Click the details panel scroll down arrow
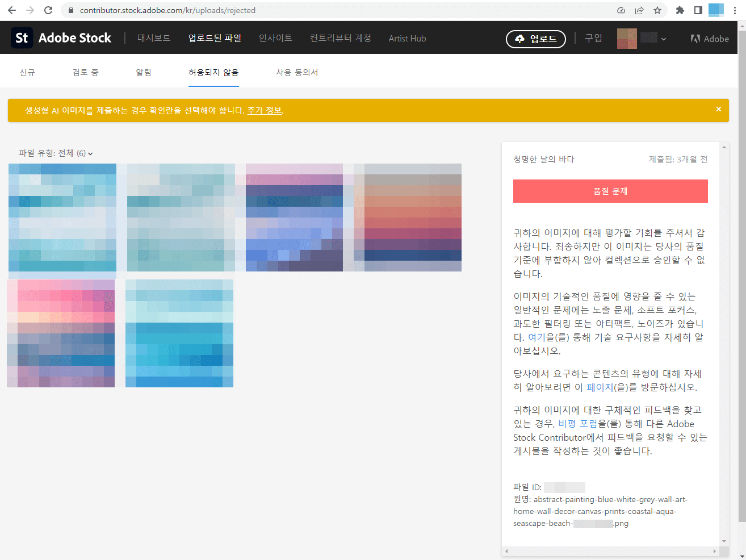 [724, 542]
